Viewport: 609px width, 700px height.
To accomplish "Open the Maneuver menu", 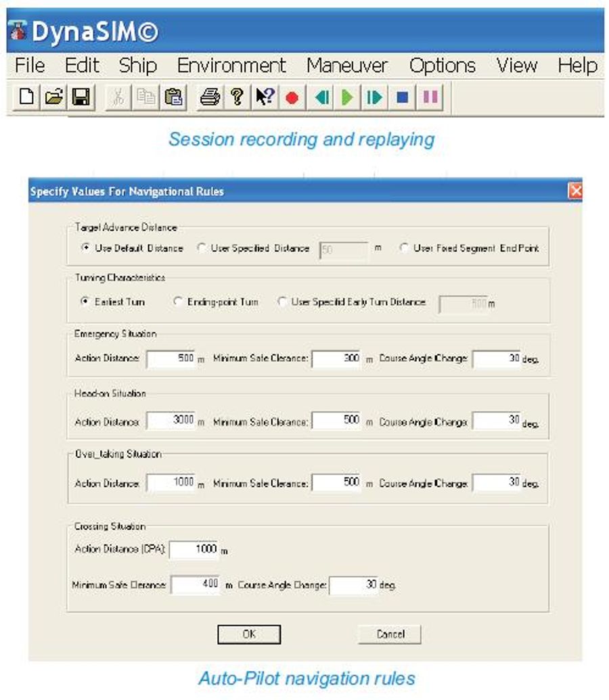I will [x=346, y=66].
